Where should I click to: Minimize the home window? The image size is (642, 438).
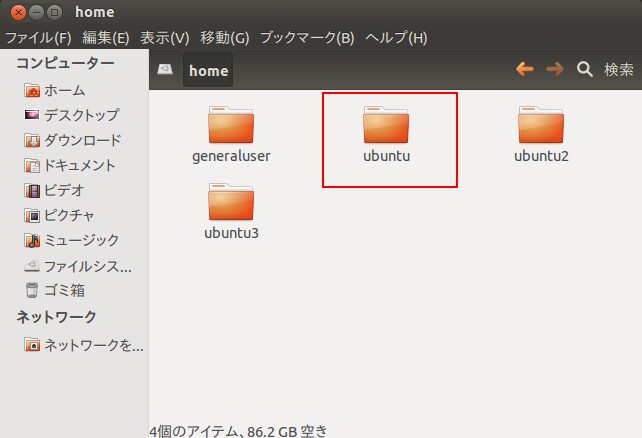[36, 12]
